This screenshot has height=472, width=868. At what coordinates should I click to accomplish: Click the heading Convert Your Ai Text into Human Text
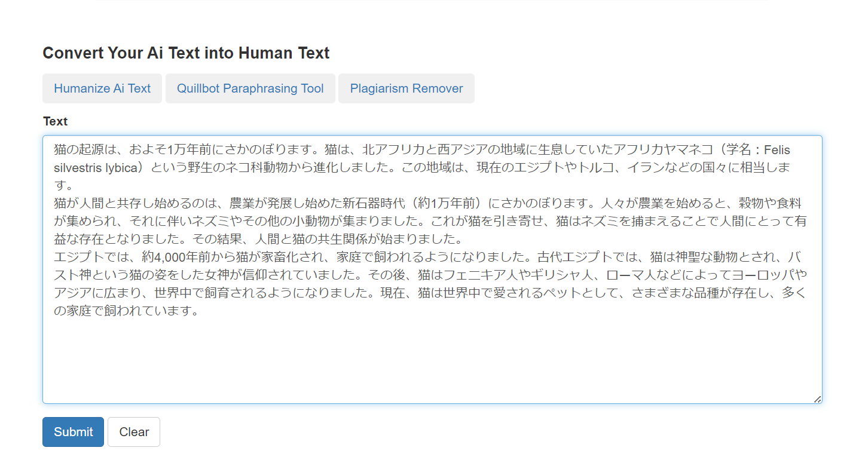(x=185, y=53)
